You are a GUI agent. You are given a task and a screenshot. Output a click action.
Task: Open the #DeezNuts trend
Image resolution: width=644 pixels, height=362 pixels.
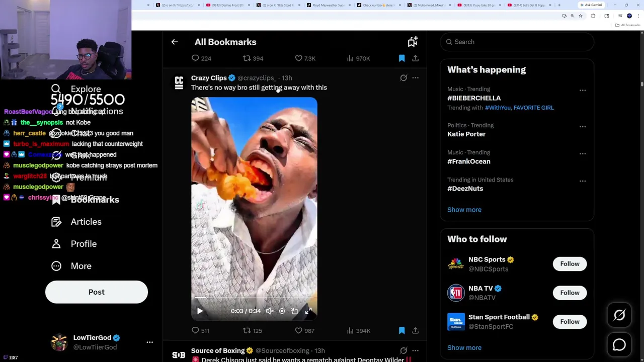point(465,189)
